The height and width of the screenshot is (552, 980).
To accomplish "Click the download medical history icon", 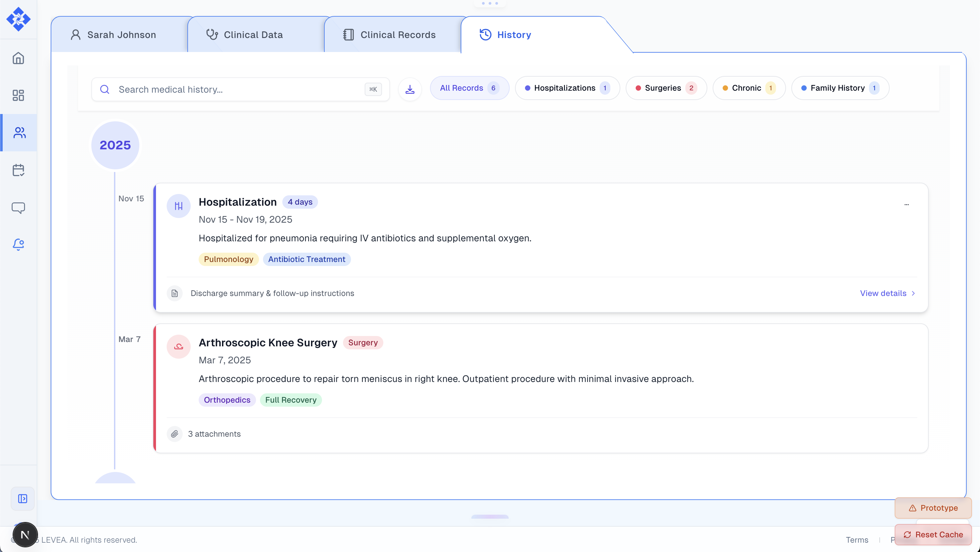I will click(410, 89).
